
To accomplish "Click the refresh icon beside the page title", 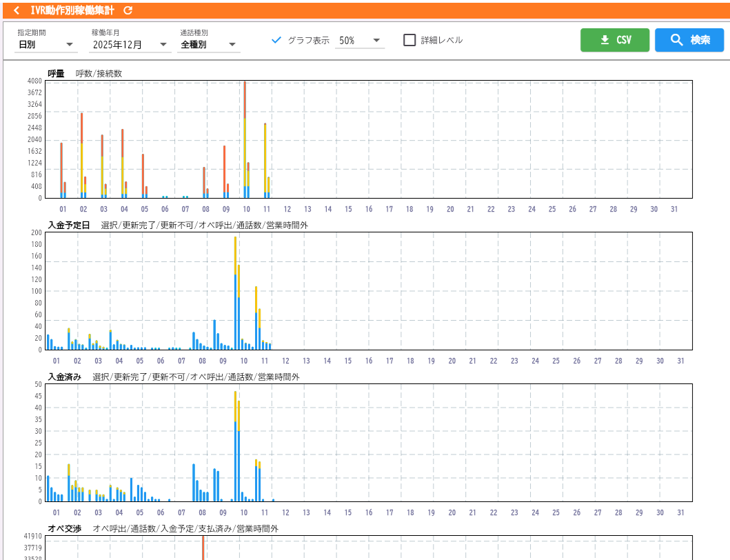I will point(128,10).
